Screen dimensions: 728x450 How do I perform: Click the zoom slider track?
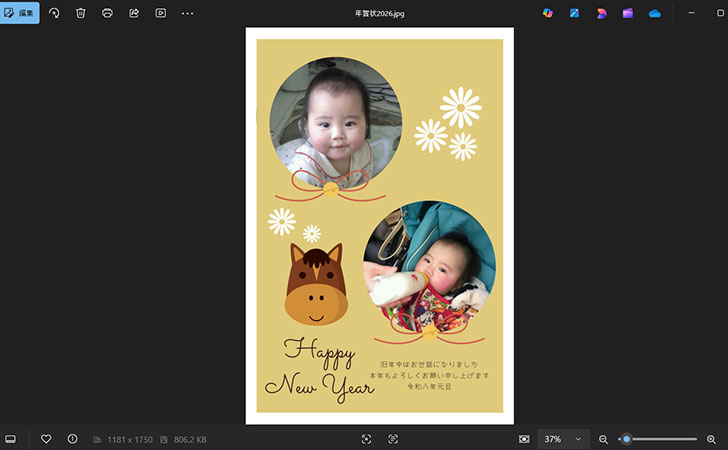click(660, 439)
